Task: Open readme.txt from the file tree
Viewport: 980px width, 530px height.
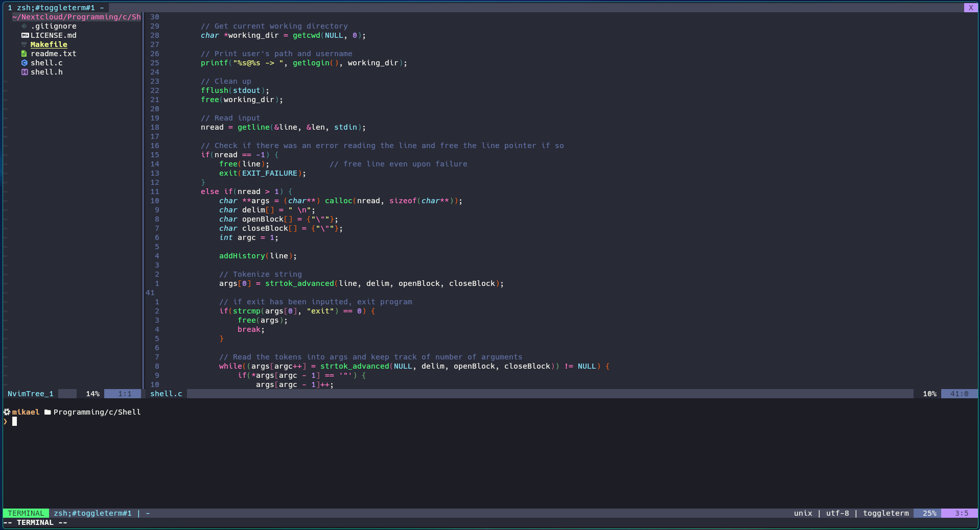Action: pos(53,54)
